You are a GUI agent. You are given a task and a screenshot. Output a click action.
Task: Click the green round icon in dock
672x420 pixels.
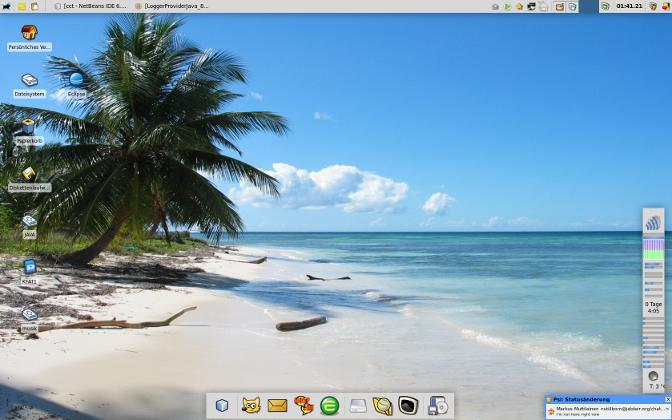tap(330, 405)
